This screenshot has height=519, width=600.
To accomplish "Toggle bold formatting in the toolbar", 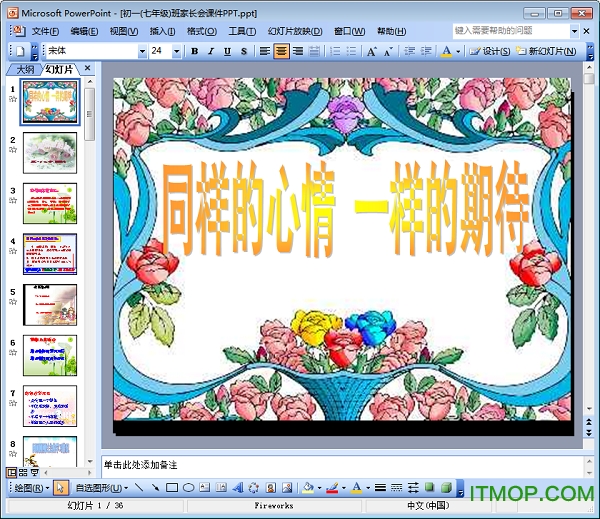I will coord(195,51).
